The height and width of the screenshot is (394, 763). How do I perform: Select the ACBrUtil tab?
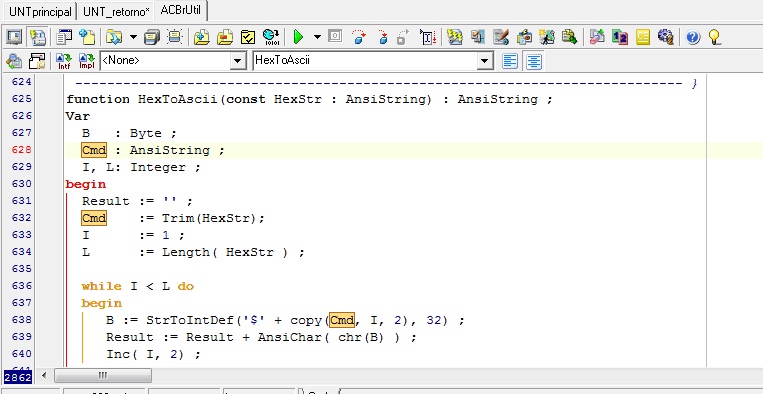pos(181,11)
